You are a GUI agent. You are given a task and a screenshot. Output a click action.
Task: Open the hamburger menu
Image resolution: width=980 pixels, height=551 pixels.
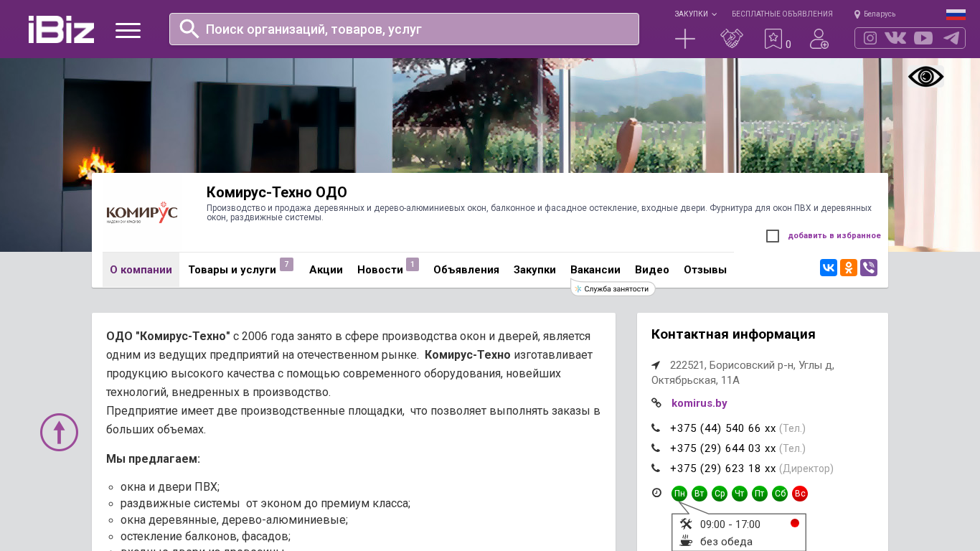[128, 30]
